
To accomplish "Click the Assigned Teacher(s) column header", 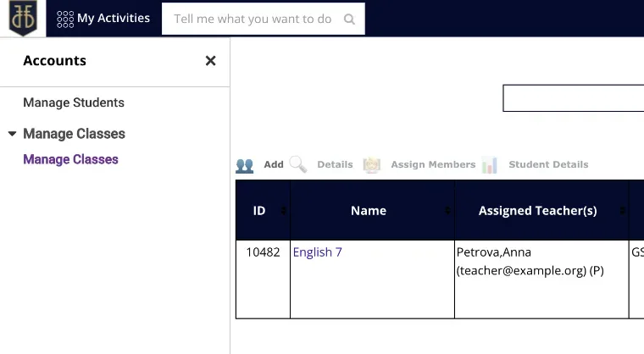I will [541, 210].
